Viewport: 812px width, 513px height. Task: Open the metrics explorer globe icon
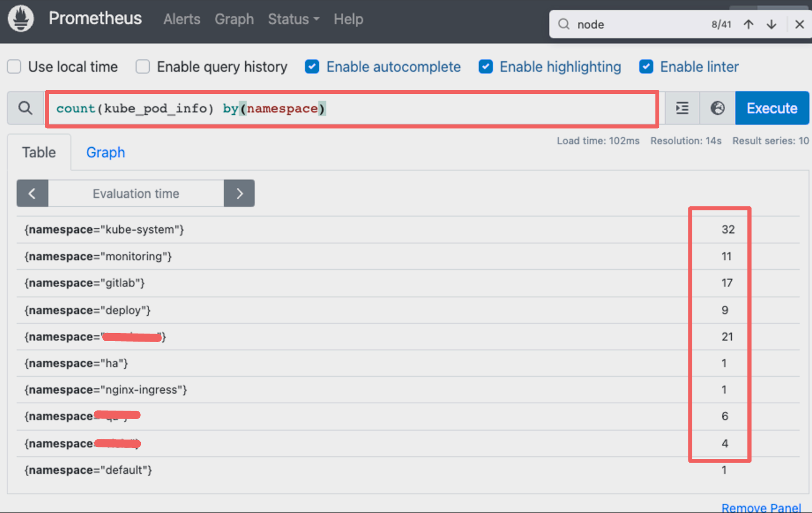717,108
